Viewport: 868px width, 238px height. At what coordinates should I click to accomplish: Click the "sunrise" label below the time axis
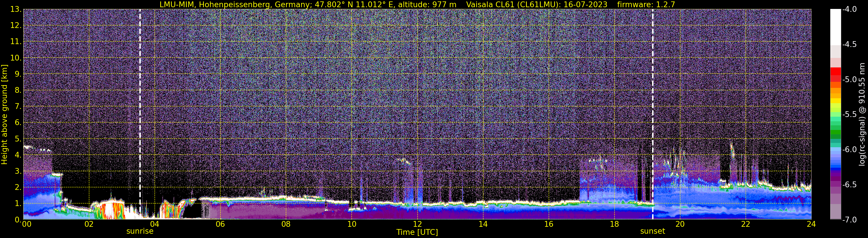[x=140, y=231]
